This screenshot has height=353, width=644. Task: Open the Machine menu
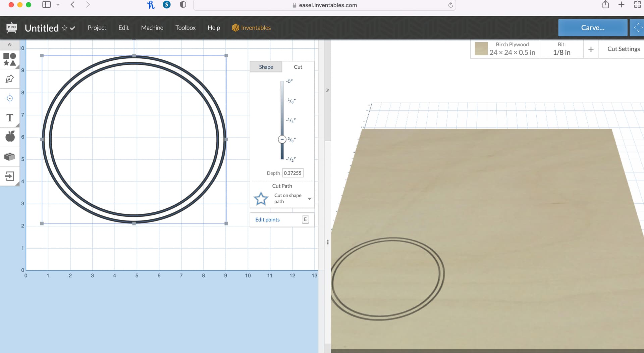[x=152, y=28]
